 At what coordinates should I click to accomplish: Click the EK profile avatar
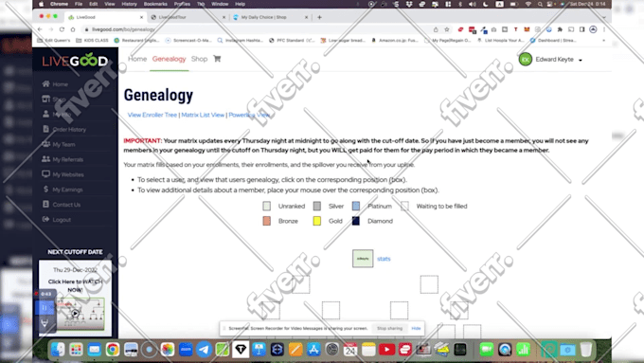(x=526, y=59)
